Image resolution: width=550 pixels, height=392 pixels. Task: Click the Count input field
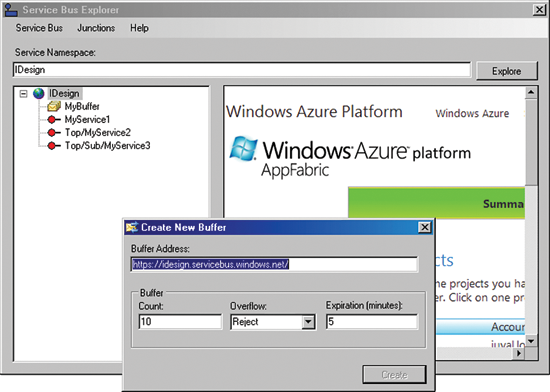(x=180, y=322)
